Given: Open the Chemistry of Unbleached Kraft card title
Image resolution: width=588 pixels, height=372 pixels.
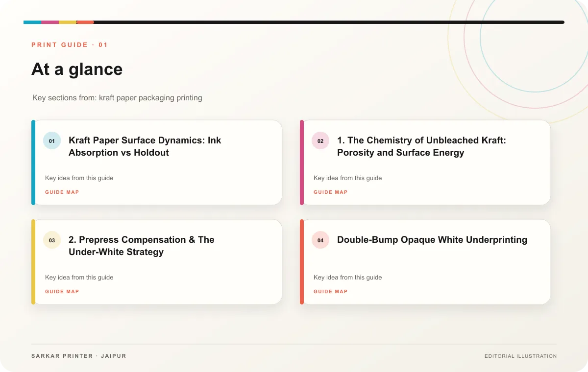Looking at the screenshot, I should click(421, 146).
